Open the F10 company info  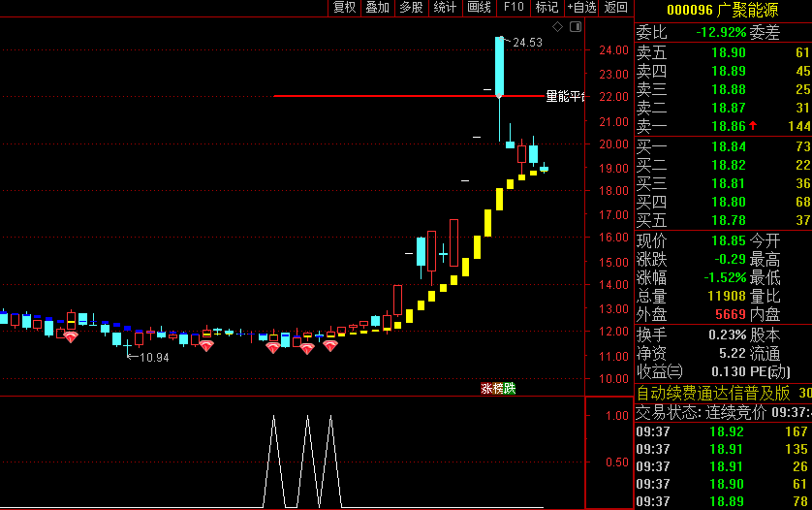pyautogui.click(x=514, y=7)
